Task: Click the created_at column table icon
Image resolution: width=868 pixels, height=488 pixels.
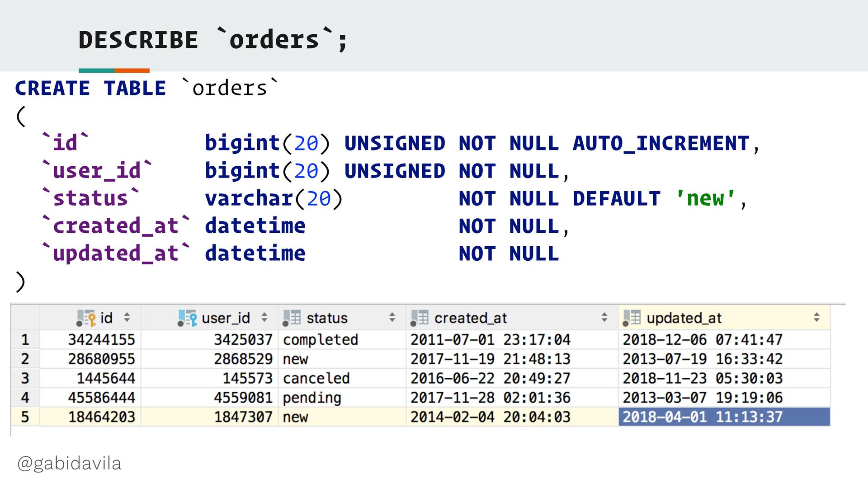Action: 419,318
